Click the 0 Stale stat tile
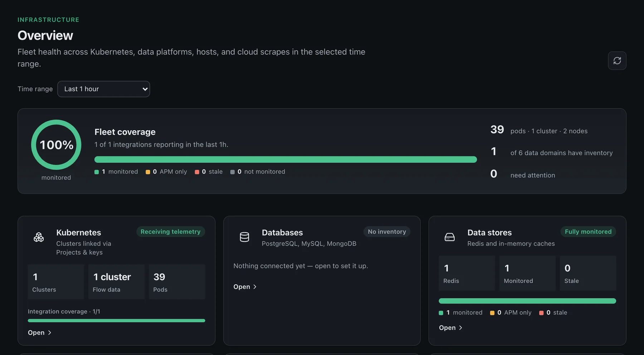This screenshot has height=355, width=644. coord(588,273)
